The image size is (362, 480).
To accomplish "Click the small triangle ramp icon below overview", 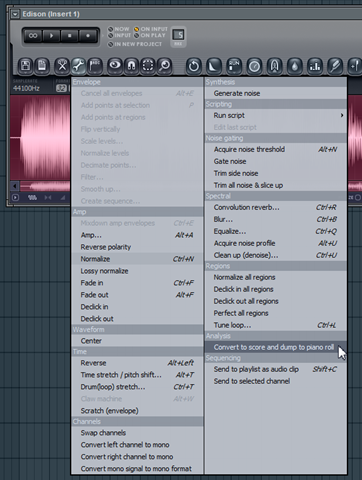I will 63,198.
